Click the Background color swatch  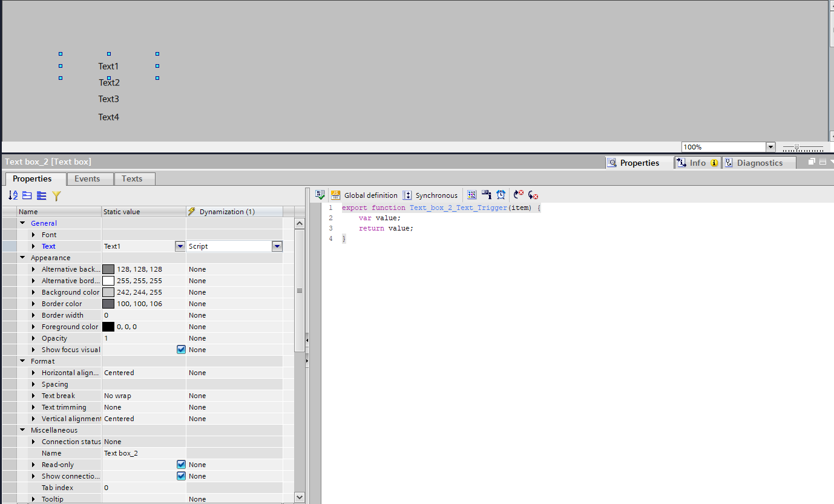(108, 292)
